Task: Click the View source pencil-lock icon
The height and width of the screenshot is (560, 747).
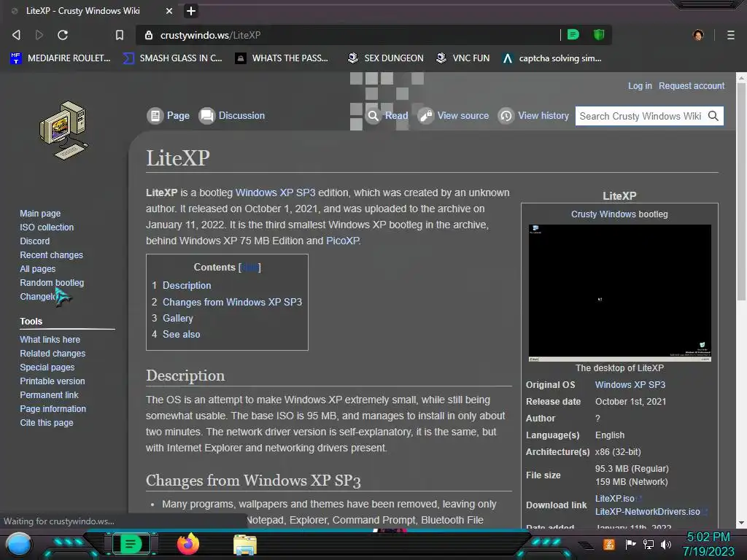Action: click(x=426, y=116)
